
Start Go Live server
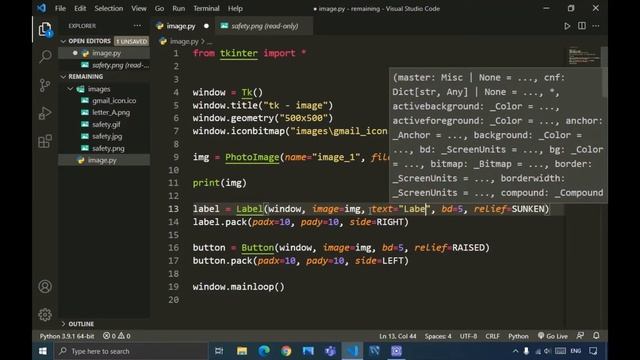click(x=553, y=336)
